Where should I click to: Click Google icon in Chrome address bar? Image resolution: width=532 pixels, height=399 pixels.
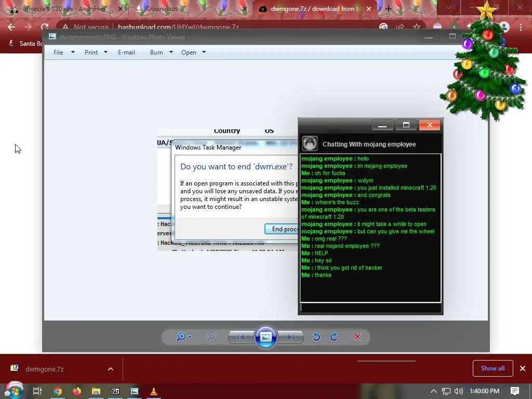(x=383, y=27)
